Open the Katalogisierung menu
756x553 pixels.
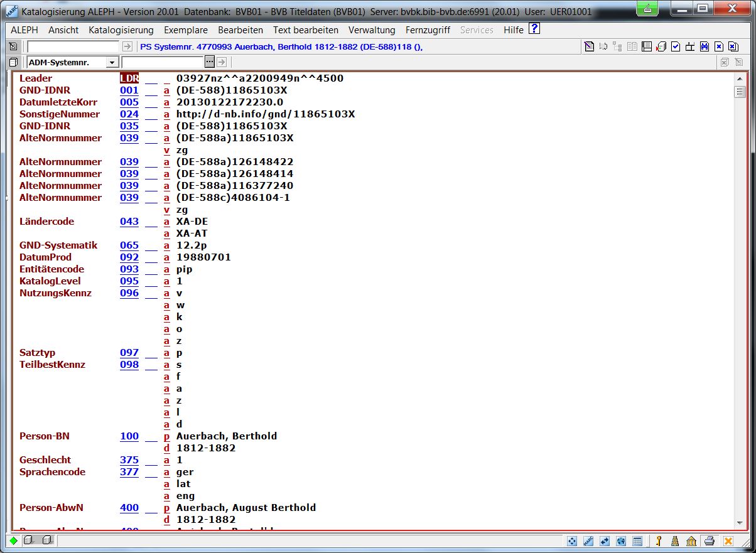(x=121, y=30)
